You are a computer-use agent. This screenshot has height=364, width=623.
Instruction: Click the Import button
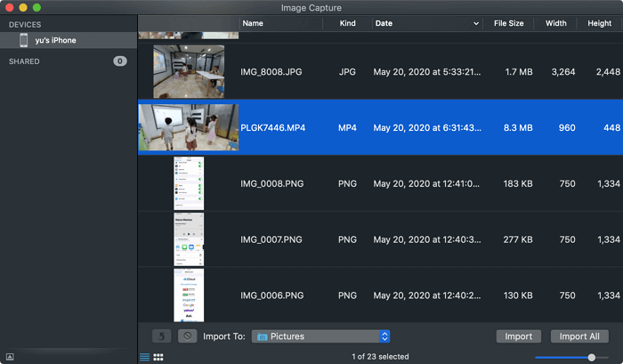(x=518, y=336)
